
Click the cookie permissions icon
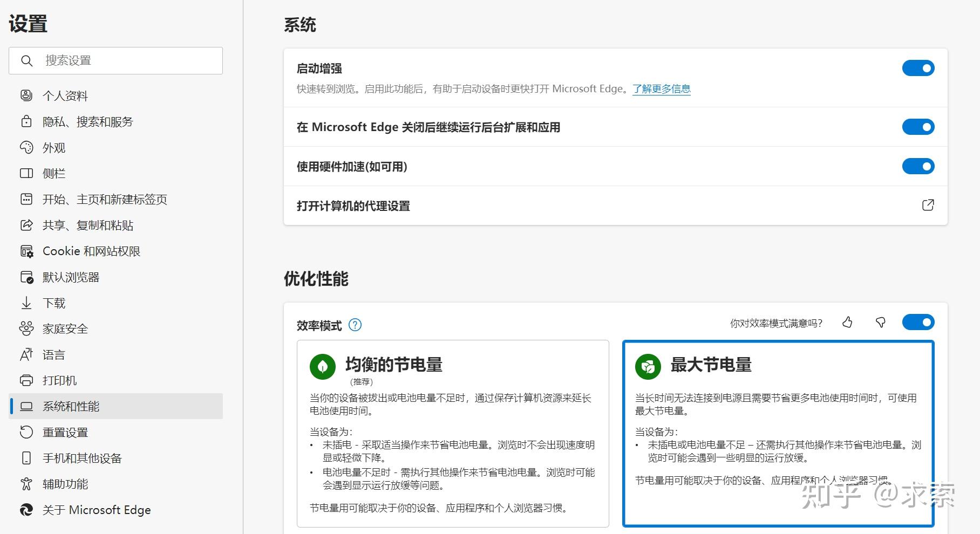tap(26, 251)
